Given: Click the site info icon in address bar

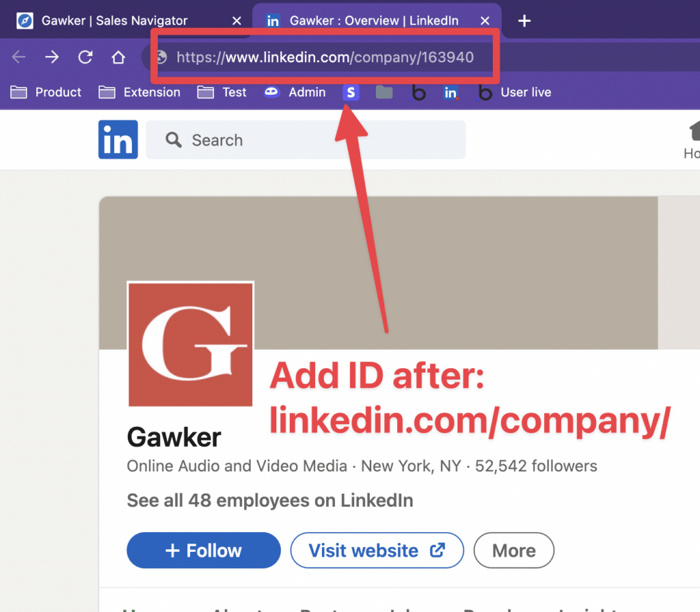Looking at the screenshot, I should tap(161, 57).
